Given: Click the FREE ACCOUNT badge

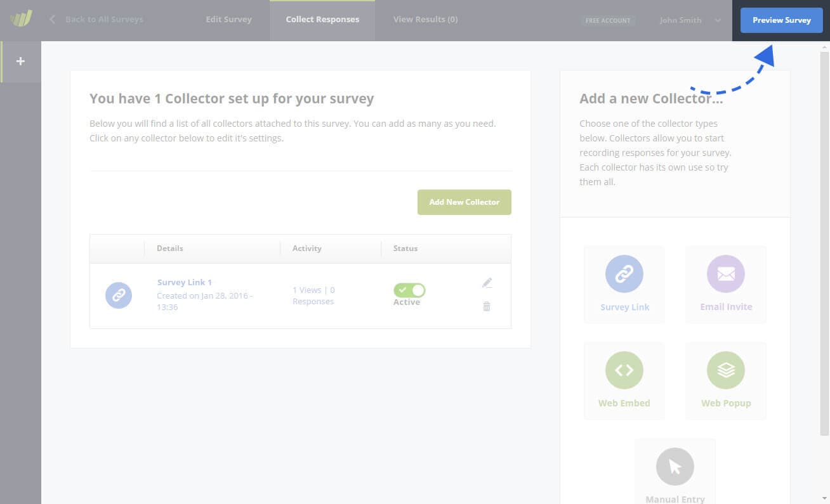Looking at the screenshot, I should click(607, 20).
